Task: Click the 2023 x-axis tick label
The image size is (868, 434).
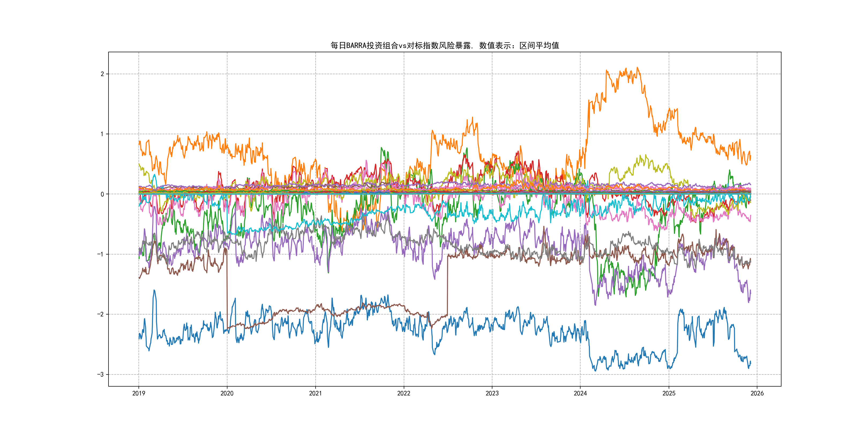Action: 492,393
